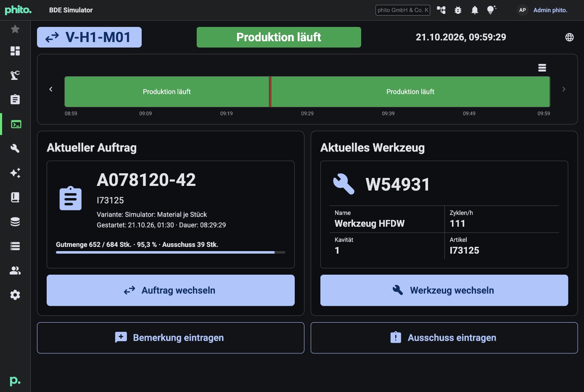Click tool number W54931
Viewport: 584px width, 392px height.
tap(398, 184)
